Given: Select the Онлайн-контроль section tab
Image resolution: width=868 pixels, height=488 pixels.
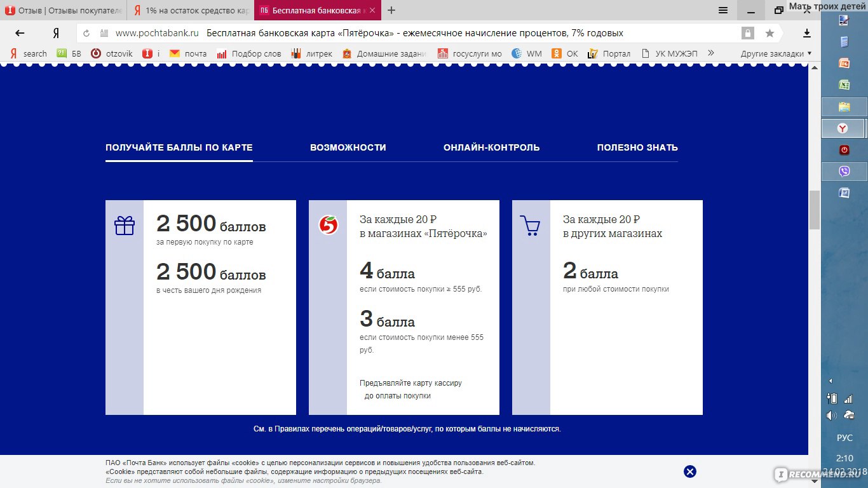Looking at the screenshot, I should point(492,147).
